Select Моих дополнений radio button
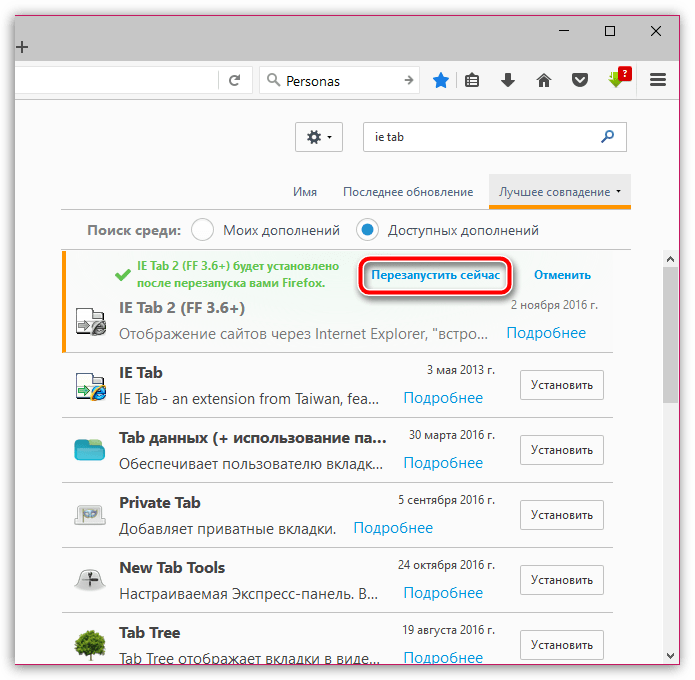 click(203, 230)
